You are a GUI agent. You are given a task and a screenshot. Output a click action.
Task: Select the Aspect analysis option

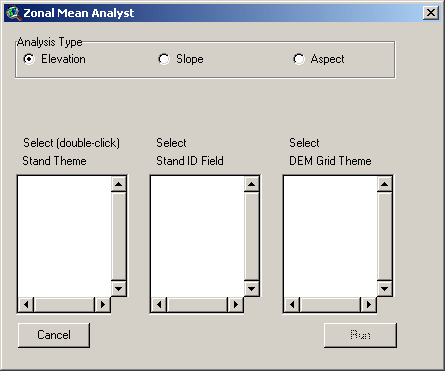tap(299, 59)
